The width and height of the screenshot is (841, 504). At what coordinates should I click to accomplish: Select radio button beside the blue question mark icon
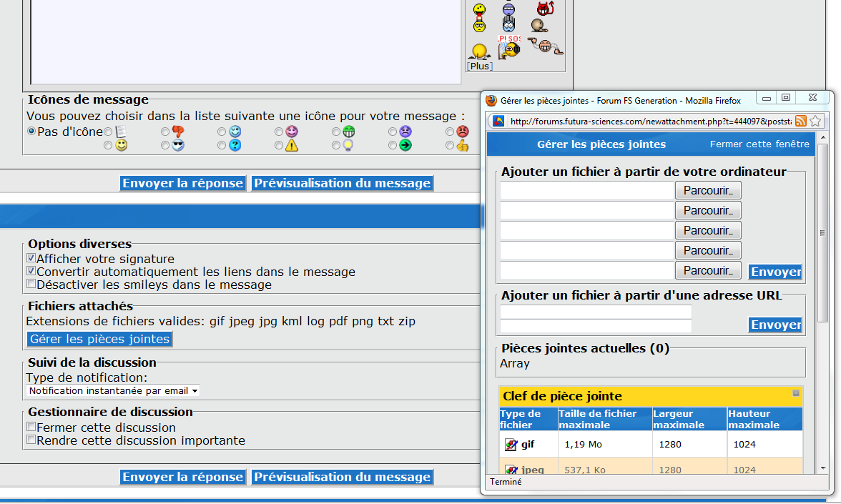222,145
